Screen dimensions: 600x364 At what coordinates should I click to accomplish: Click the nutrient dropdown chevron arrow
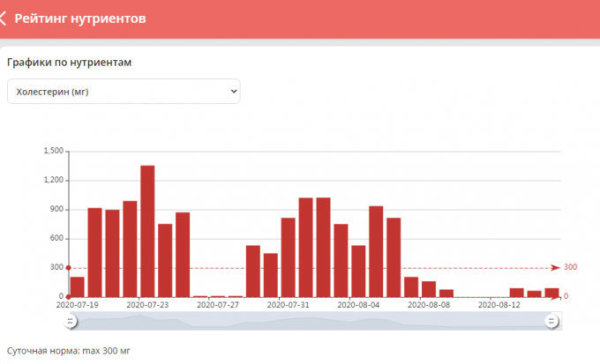pos(233,91)
